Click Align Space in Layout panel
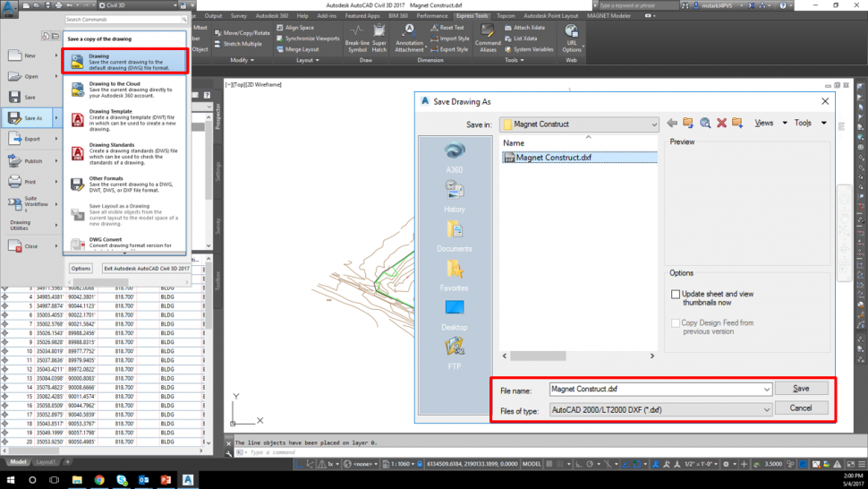 pos(295,28)
